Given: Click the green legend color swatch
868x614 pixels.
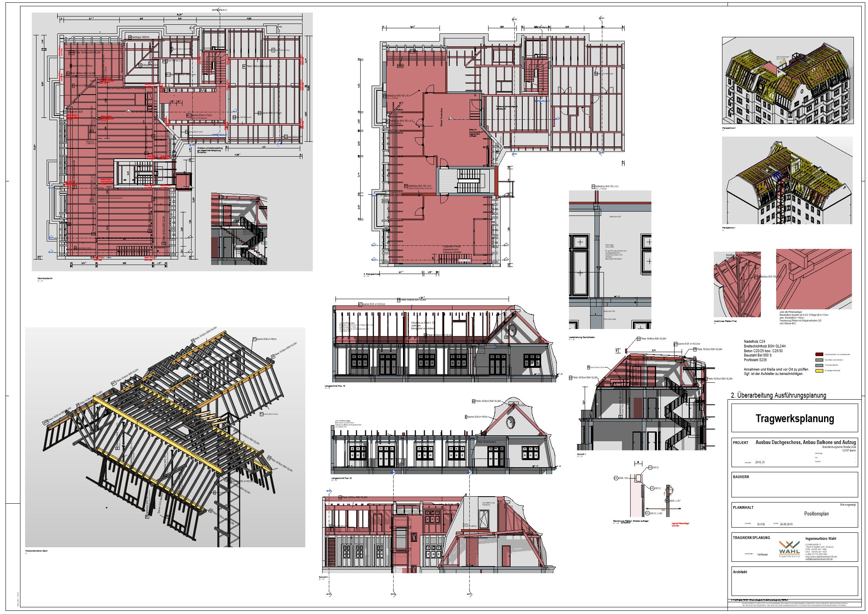Looking at the screenshot, I should (819, 360).
